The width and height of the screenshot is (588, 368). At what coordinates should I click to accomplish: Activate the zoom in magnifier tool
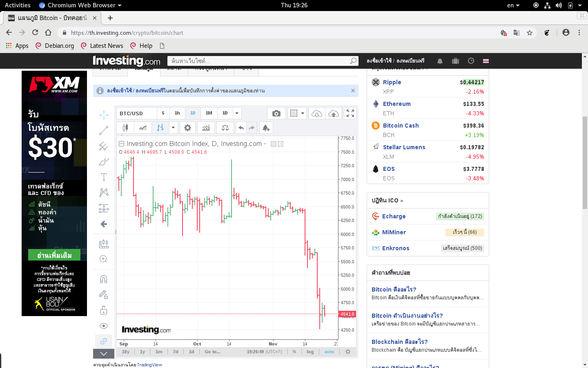point(104,259)
